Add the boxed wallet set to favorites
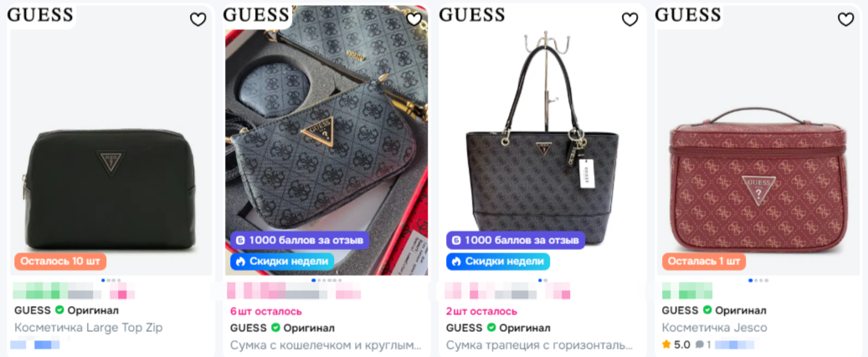The width and height of the screenshot is (868, 357). 413,20
